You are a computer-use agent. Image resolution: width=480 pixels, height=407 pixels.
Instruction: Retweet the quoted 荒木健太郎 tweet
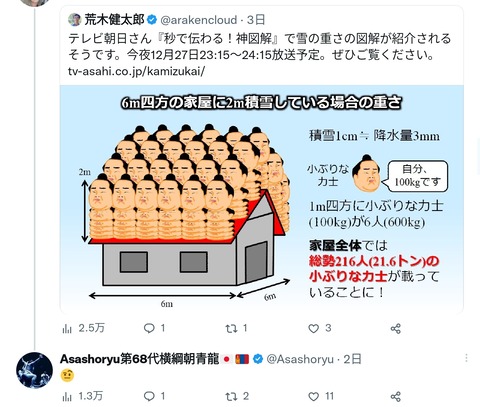pyautogui.click(x=236, y=329)
